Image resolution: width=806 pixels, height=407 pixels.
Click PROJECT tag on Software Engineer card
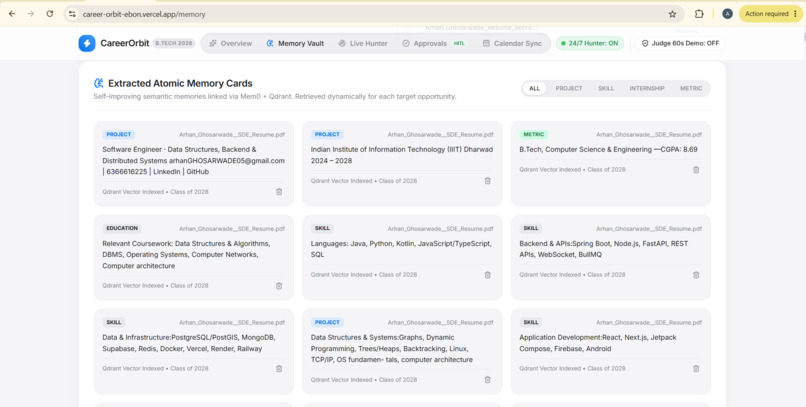pyautogui.click(x=119, y=135)
